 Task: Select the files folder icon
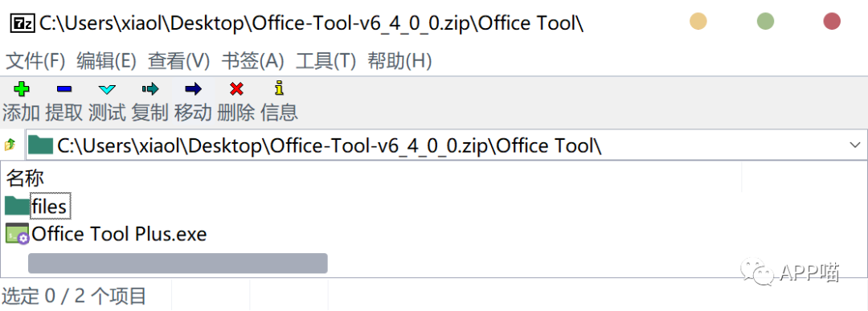click(x=17, y=205)
